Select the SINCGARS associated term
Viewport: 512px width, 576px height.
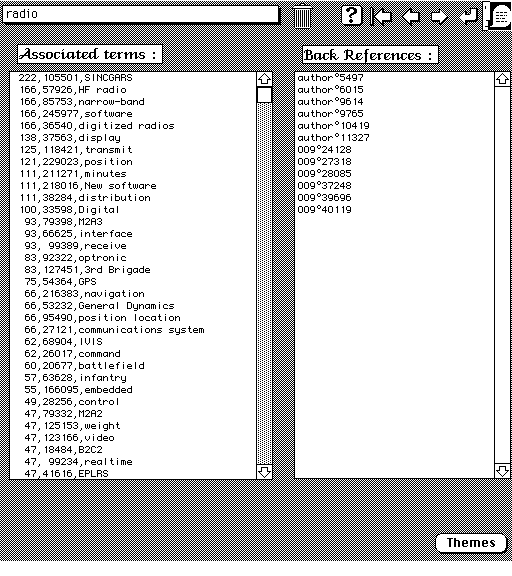(75, 78)
